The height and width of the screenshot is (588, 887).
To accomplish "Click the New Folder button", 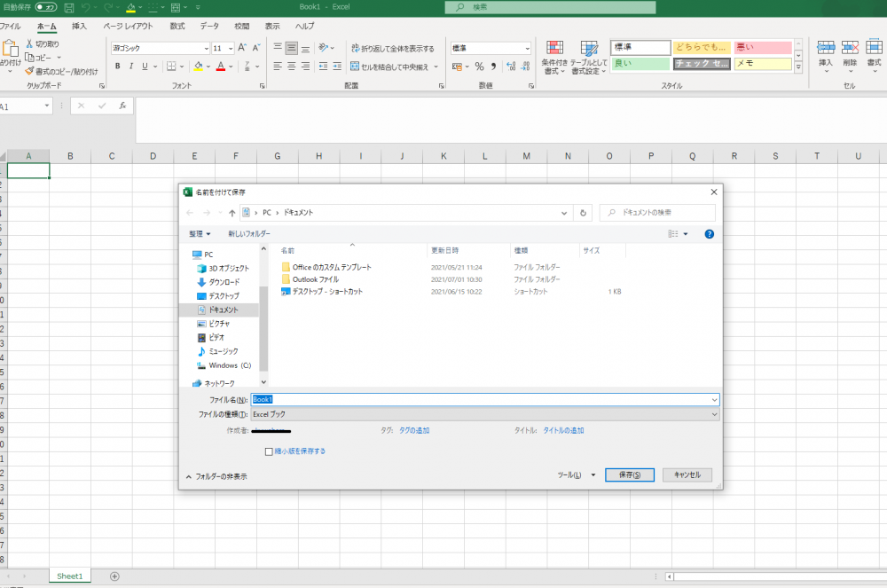I will pyautogui.click(x=249, y=233).
